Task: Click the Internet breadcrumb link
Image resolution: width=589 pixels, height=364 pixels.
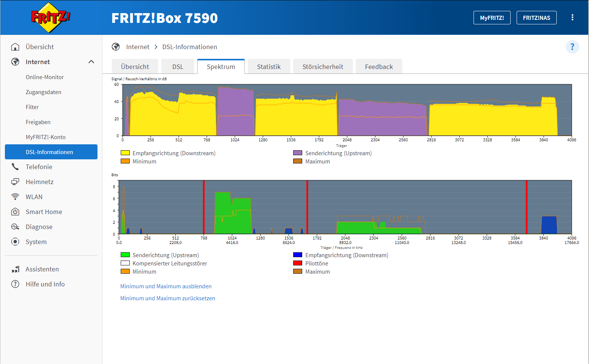Action: click(138, 47)
